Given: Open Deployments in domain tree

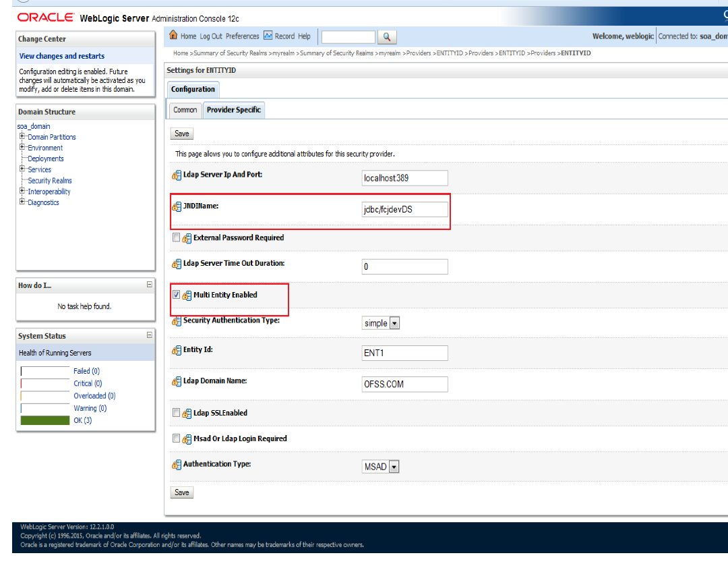Looking at the screenshot, I should pyautogui.click(x=46, y=159).
